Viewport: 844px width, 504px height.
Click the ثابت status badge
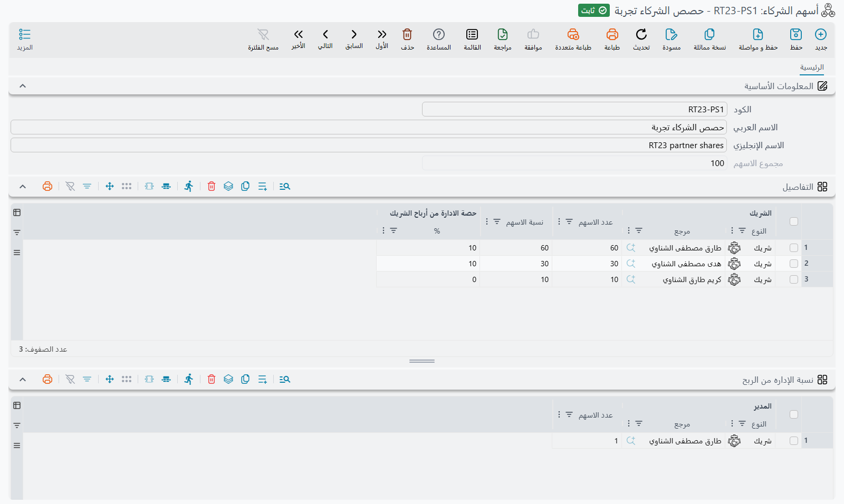tap(594, 11)
